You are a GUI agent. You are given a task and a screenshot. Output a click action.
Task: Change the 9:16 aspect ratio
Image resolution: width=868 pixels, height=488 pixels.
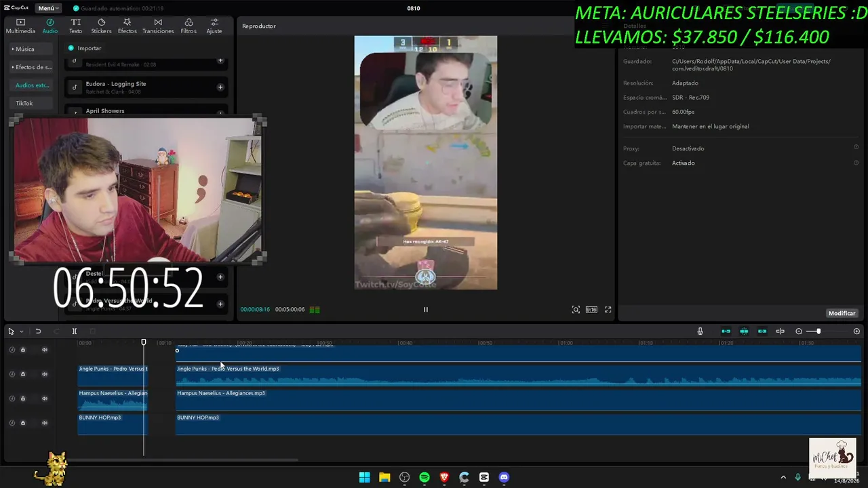[x=591, y=310]
